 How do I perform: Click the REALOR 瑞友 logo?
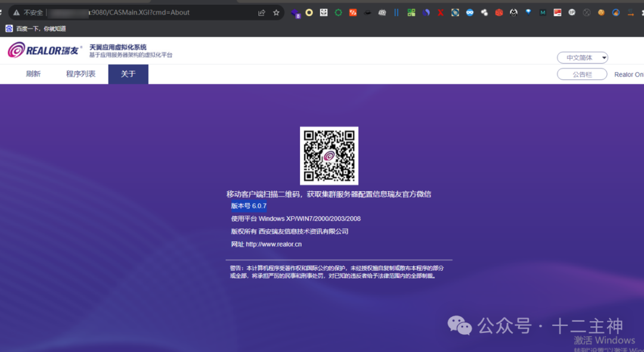click(x=42, y=50)
